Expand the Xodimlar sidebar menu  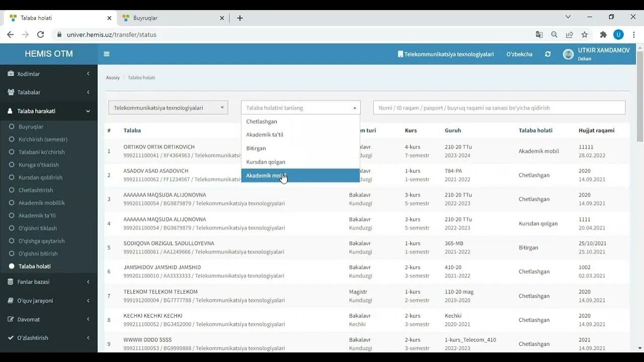49,74
